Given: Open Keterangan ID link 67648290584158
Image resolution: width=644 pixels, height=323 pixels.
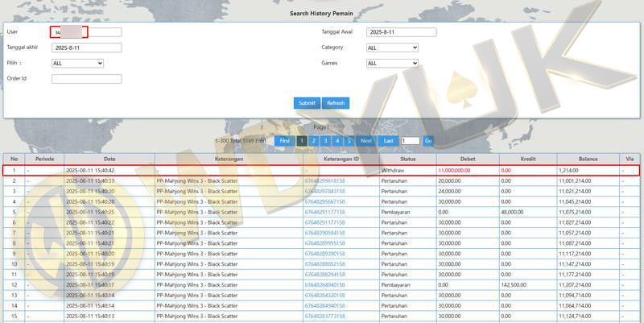Looking at the screenshot, I should [x=325, y=233].
